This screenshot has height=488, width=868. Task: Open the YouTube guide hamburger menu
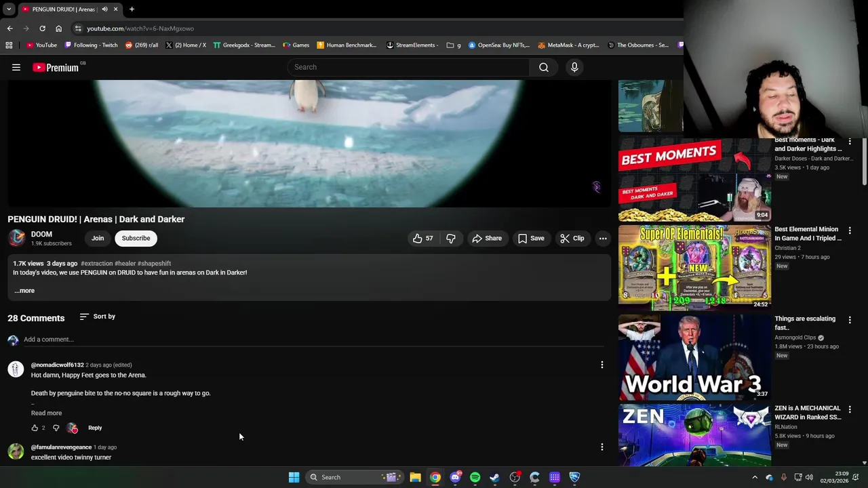tap(16, 67)
